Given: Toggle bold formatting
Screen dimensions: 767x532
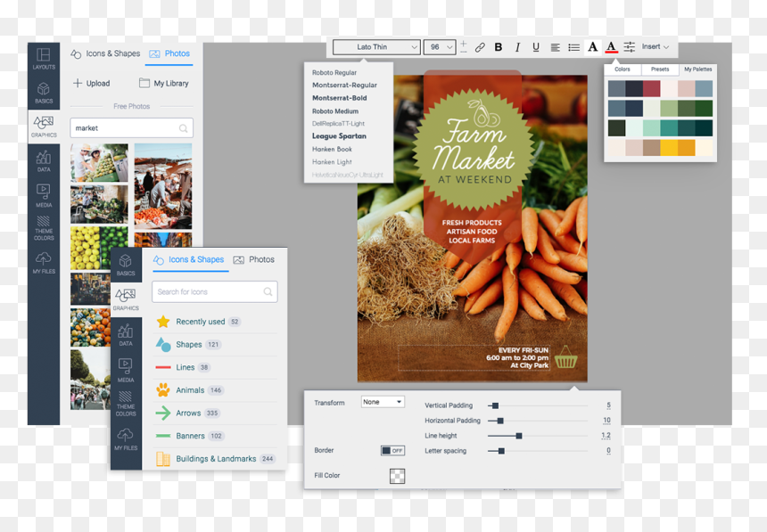Looking at the screenshot, I should [x=498, y=47].
